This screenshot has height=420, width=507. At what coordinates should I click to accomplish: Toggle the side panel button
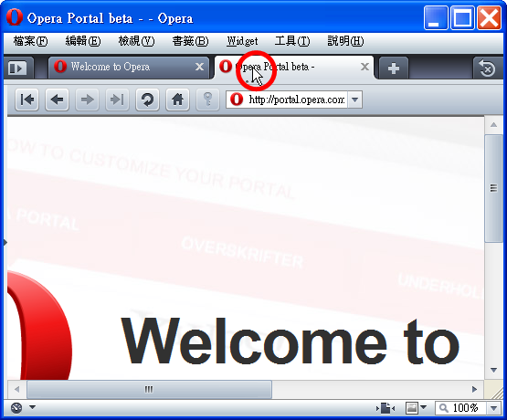17,68
